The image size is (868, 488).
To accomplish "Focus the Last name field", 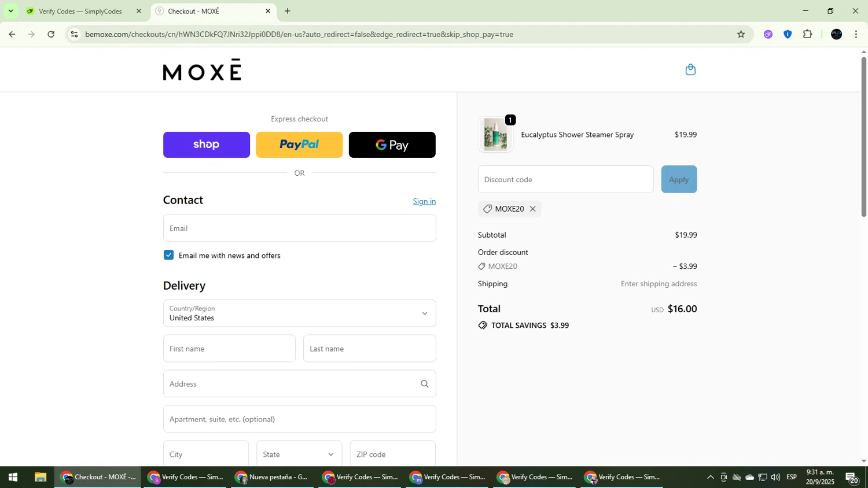I will pos(369,349).
